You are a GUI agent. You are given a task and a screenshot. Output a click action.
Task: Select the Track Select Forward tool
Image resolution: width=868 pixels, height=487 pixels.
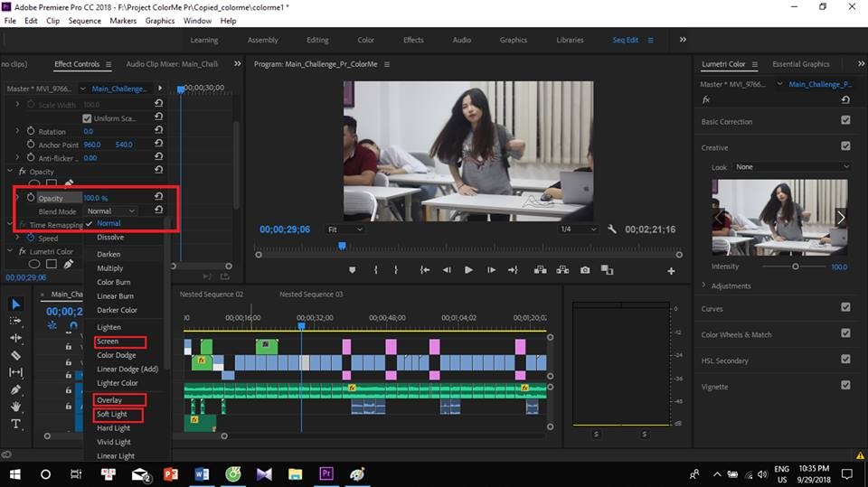pos(15,321)
